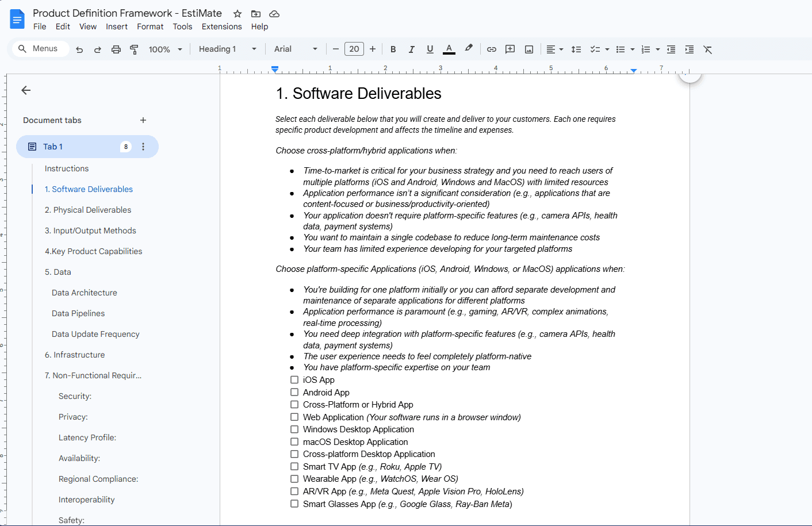The width and height of the screenshot is (812, 526).
Task: Go to 2. Physical Deliverables heading
Action: point(88,210)
